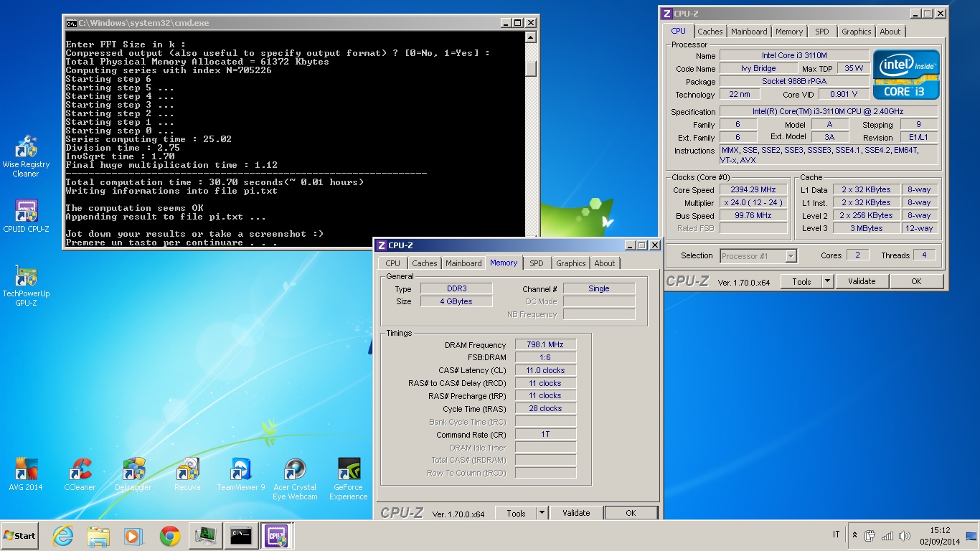Switch to CPU tab in Memory CPU-Z window

393,263
